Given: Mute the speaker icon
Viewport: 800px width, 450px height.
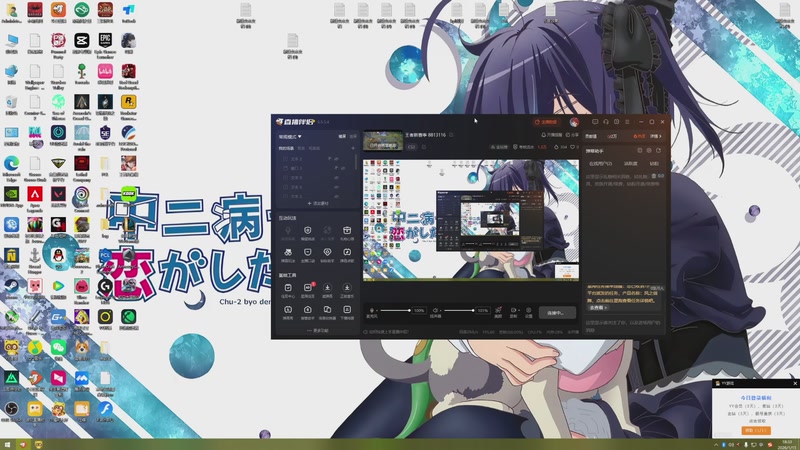Looking at the screenshot, I should point(435,310).
